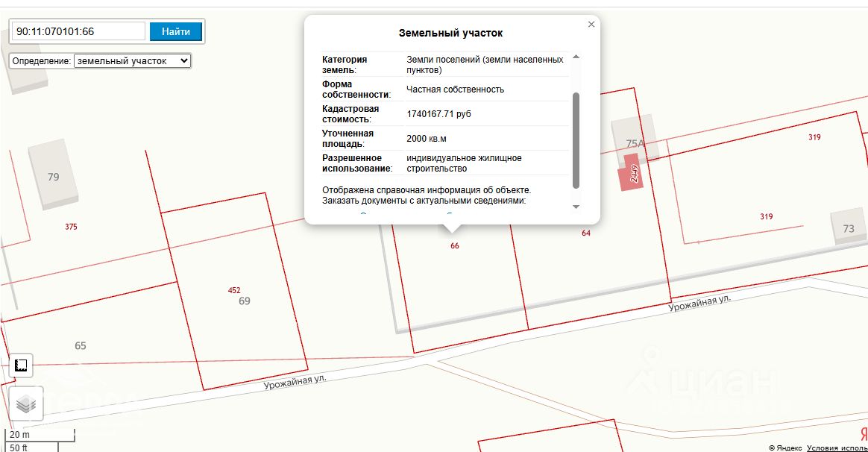The image size is (868, 452).
Task: Click the Земельный участок popup title
Action: point(450,34)
